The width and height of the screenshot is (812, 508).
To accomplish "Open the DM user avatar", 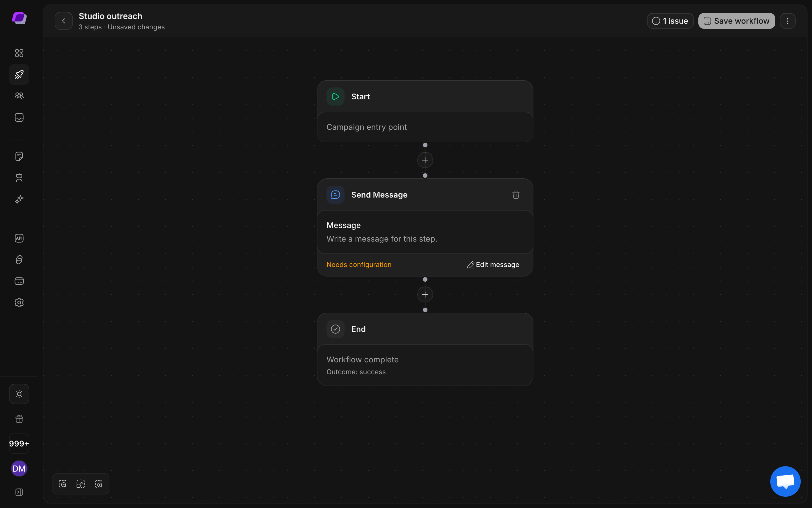I will (x=19, y=469).
